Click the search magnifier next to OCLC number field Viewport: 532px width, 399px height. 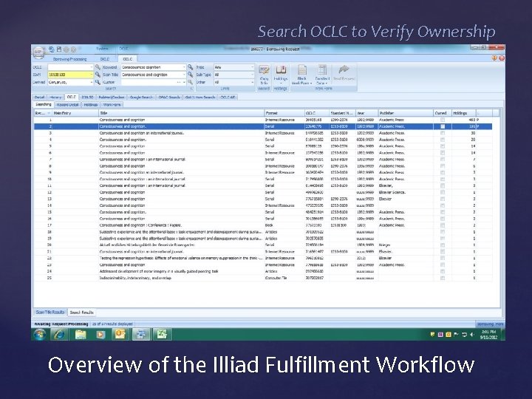click(98, 67)
